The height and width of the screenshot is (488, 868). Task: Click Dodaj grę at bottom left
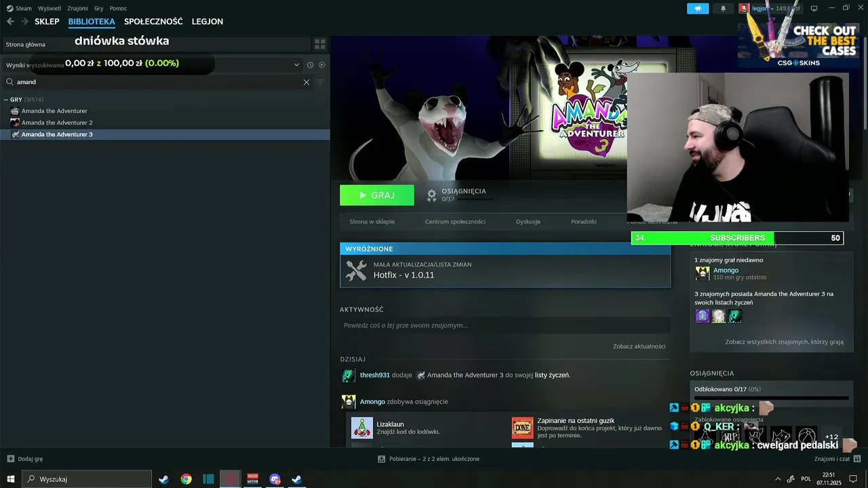[x=25, y=459]
